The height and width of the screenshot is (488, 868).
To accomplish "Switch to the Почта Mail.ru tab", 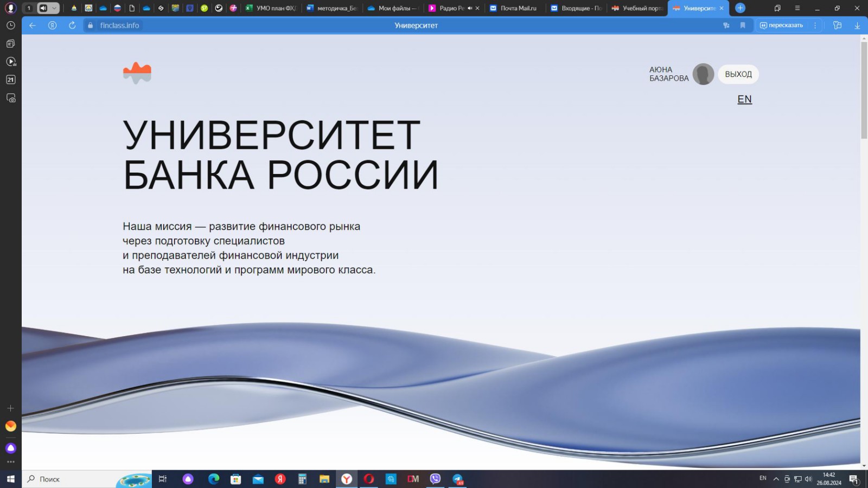I will (515, 8).
